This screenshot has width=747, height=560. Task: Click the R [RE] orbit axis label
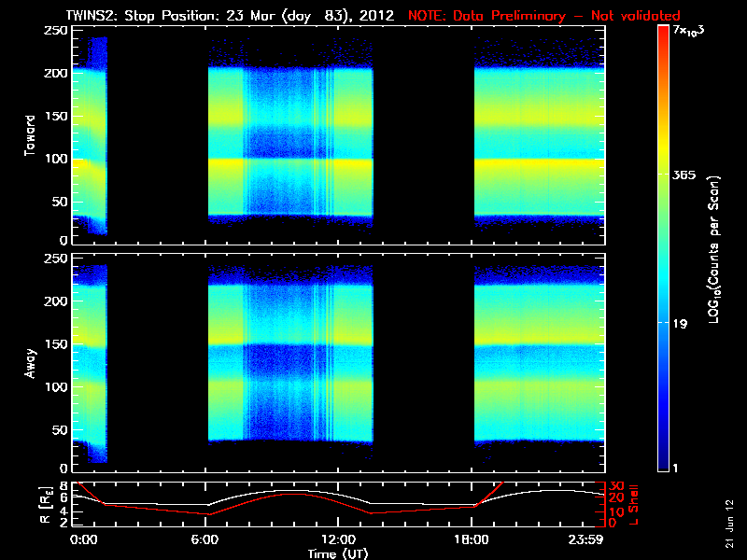click(46, 505)
